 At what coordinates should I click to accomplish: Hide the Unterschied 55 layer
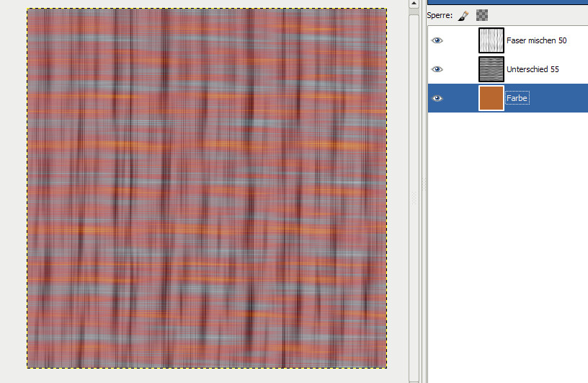[437, 69]
